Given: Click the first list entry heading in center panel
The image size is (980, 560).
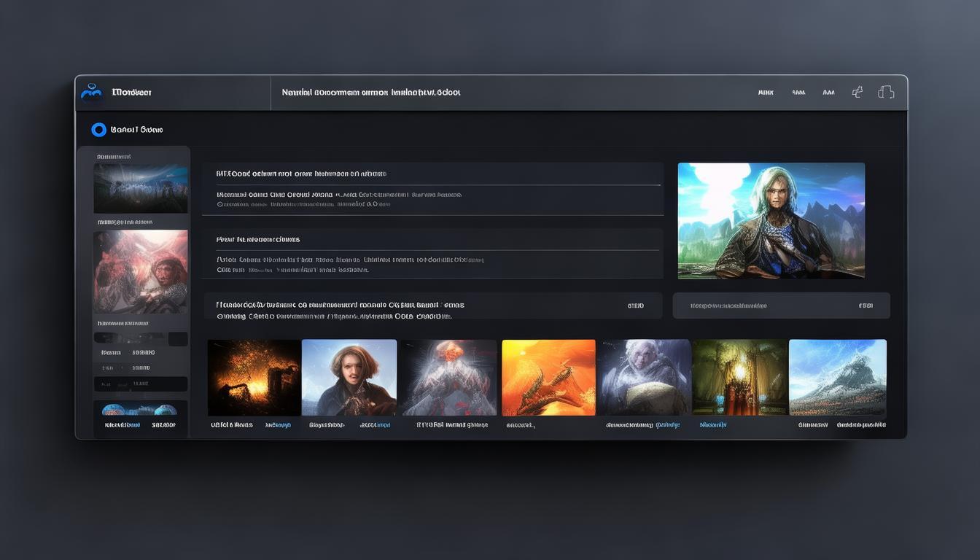Looking at the screenshot, I should [x=301, y=174].
